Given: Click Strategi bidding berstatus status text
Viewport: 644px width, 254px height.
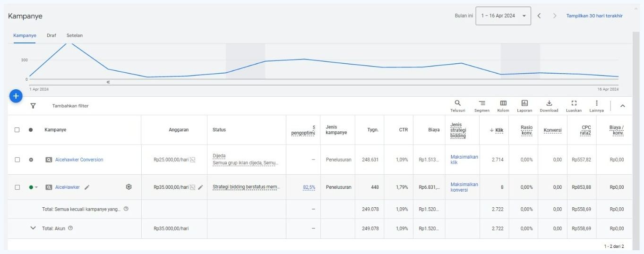Looking at the screenshot, I should (246, 187).
